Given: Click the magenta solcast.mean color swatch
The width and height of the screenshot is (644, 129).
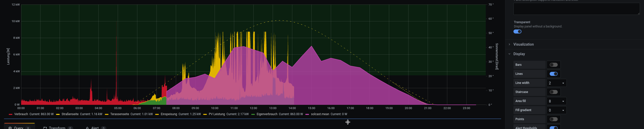Looking at the screenshot, I should click(307, 114).
